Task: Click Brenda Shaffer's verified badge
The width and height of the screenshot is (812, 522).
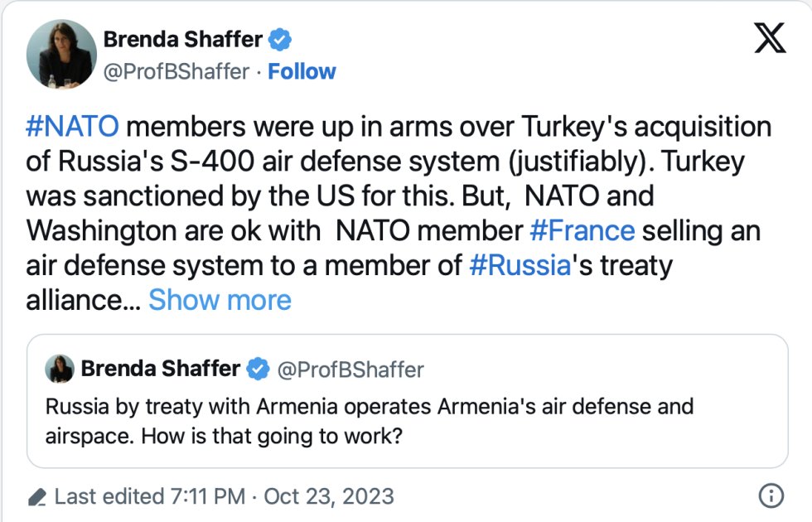Action: pyautogui.click(x=280, y=40)
